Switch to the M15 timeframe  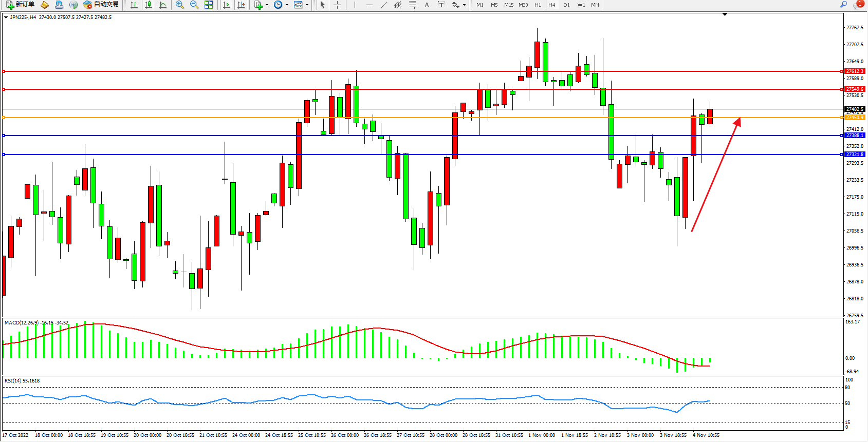pyautogui.click(x=508, y=5)
